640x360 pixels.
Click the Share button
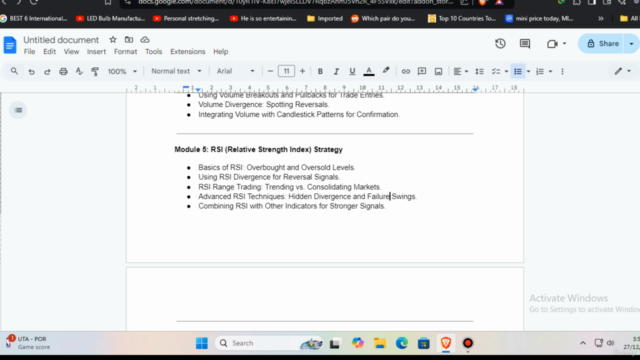tap(603, 44)
